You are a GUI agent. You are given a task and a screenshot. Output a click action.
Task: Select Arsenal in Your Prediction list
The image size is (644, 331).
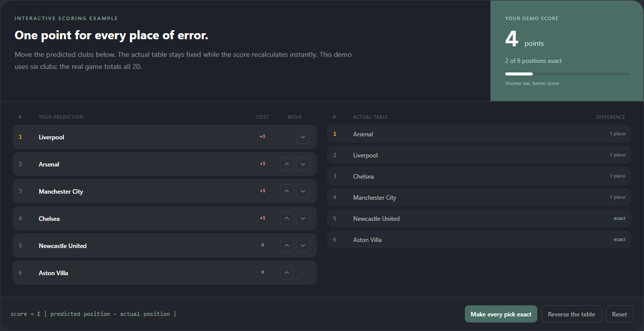(165, 164)
